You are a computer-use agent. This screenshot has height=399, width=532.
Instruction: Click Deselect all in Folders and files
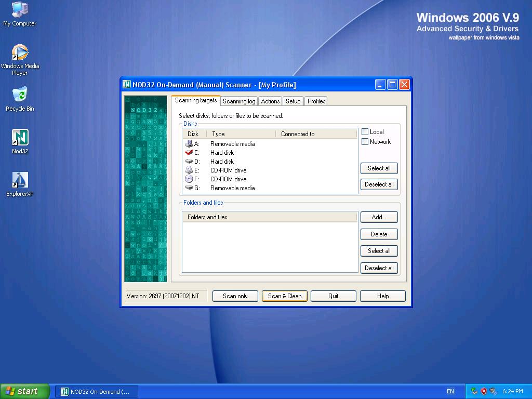pos(379,268)
